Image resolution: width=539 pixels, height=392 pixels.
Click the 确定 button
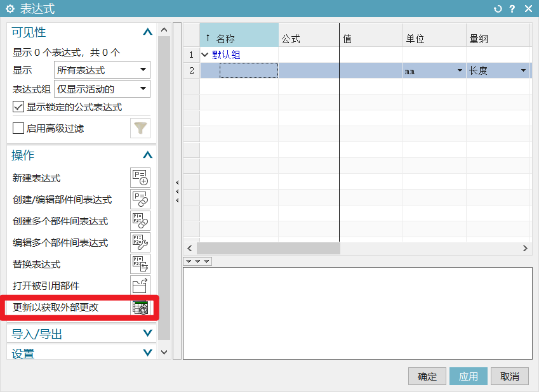click(427, 376)
